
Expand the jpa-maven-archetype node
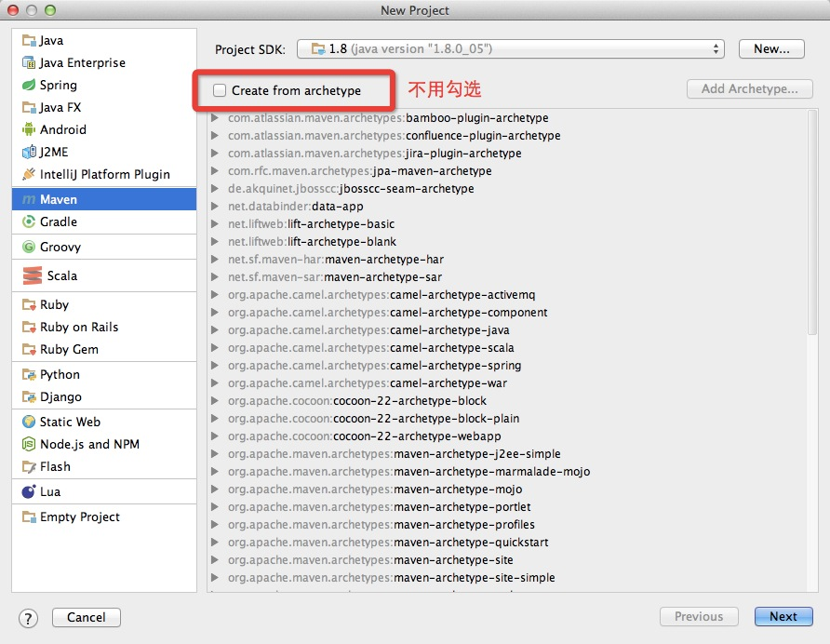click(215, 170)
